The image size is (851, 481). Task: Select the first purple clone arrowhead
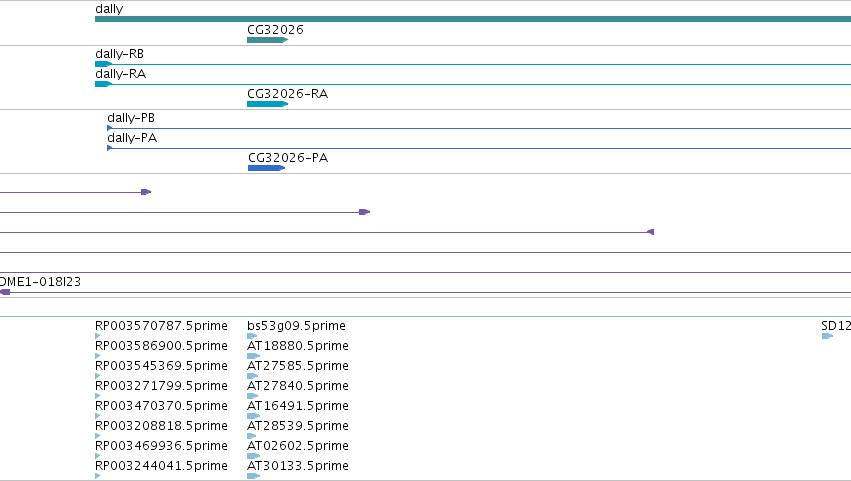click(146, 192)
